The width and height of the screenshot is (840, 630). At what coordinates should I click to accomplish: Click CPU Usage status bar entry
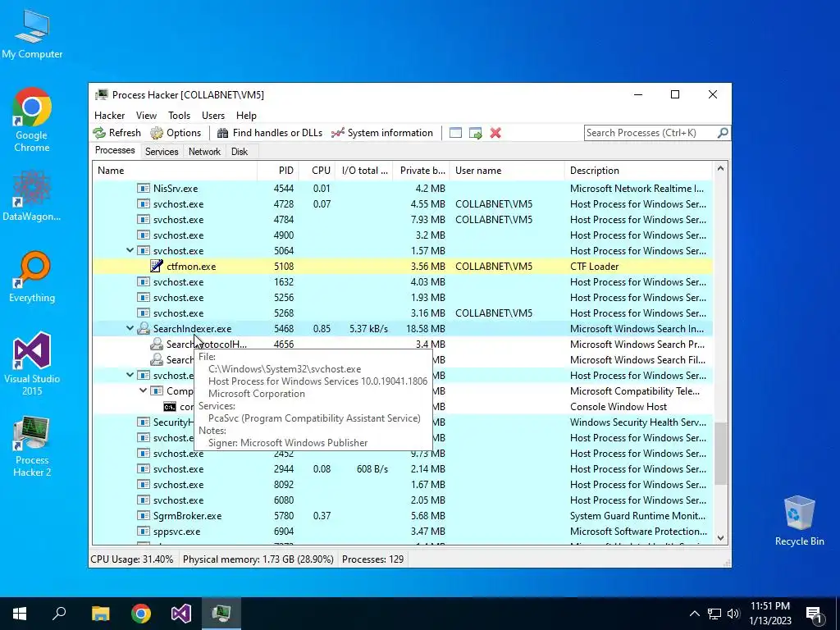132,559
